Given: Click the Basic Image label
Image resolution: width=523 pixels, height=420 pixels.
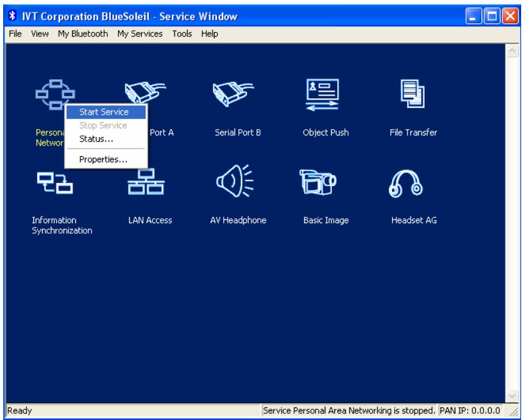Looking at the screenshot, I should 326,220.
